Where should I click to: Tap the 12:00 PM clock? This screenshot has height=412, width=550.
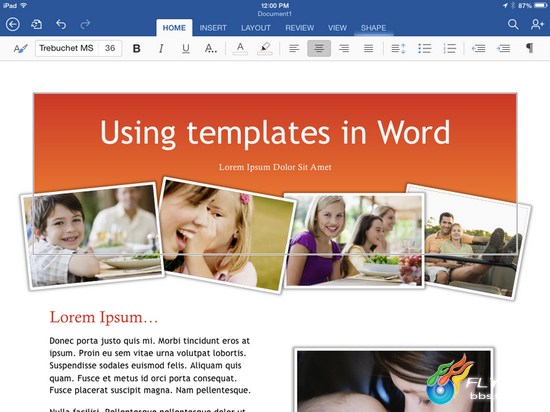coord(275,6)
